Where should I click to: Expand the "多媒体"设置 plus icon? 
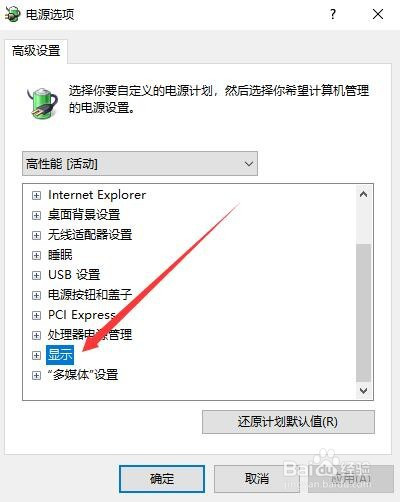(x=36, y=375)
